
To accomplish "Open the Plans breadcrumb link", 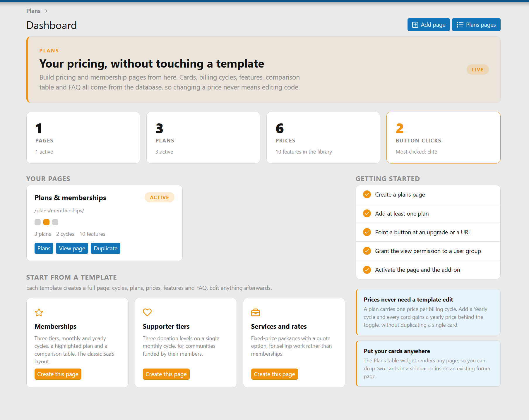I will point(33,11).
